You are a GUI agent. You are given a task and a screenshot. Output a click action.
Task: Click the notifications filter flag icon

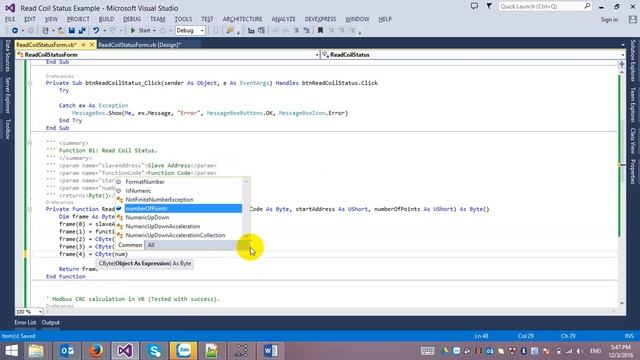(x=489, y=7)
